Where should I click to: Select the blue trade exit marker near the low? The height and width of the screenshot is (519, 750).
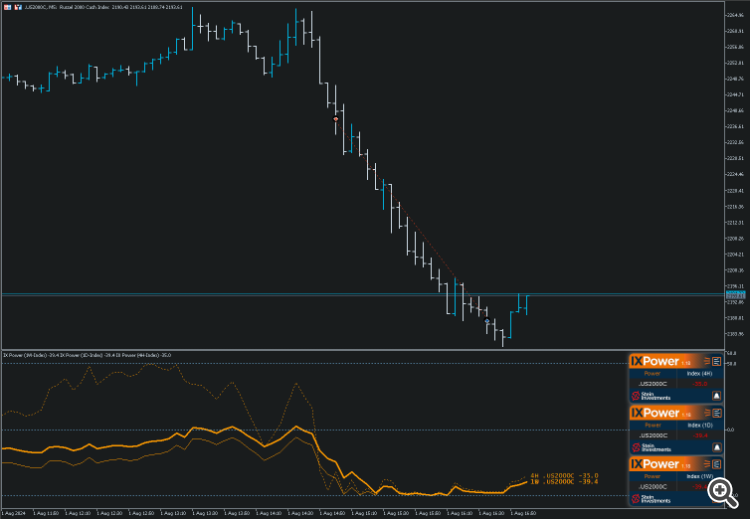coord(487,320)
